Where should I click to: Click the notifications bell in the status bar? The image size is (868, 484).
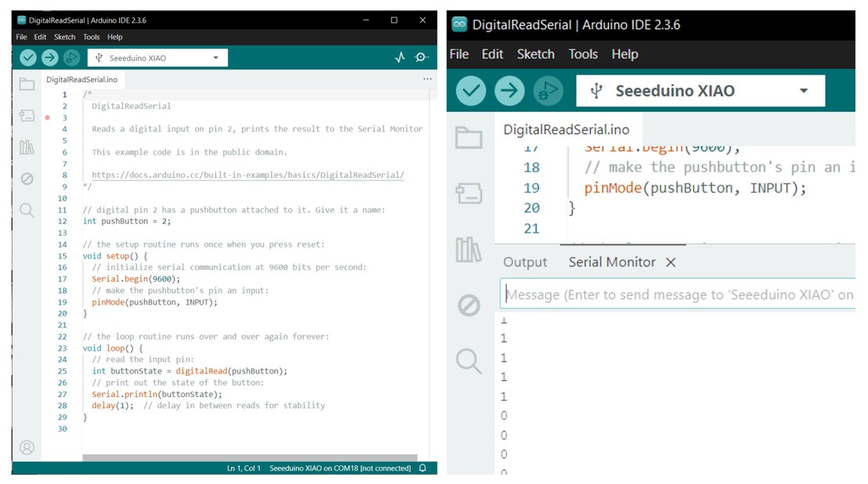(423, 468)
